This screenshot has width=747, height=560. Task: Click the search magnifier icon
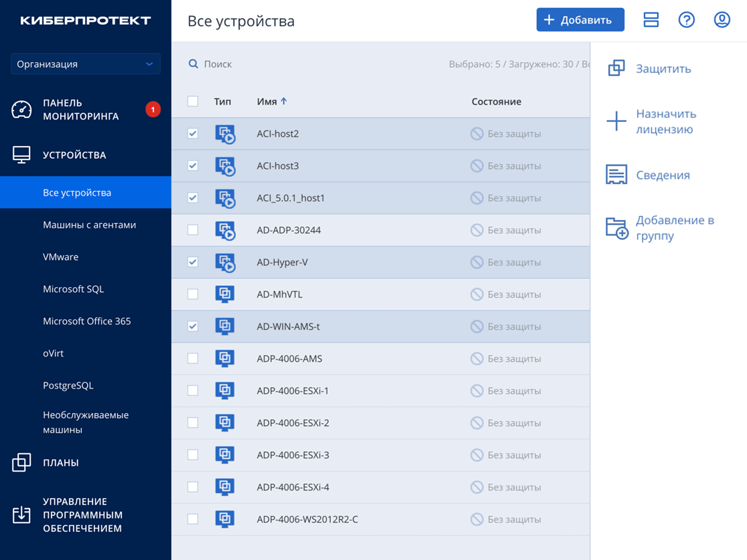coord(193,64)
